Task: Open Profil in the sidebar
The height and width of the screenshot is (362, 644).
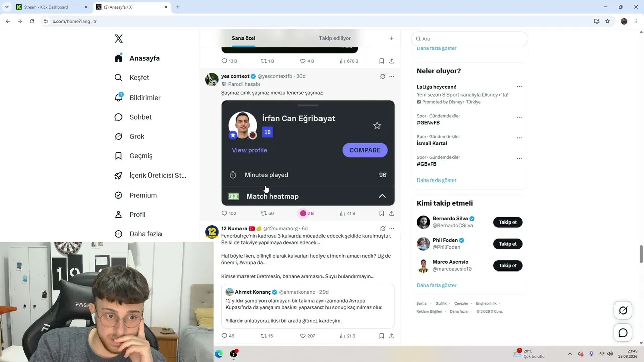Action: tap(130, 215)
